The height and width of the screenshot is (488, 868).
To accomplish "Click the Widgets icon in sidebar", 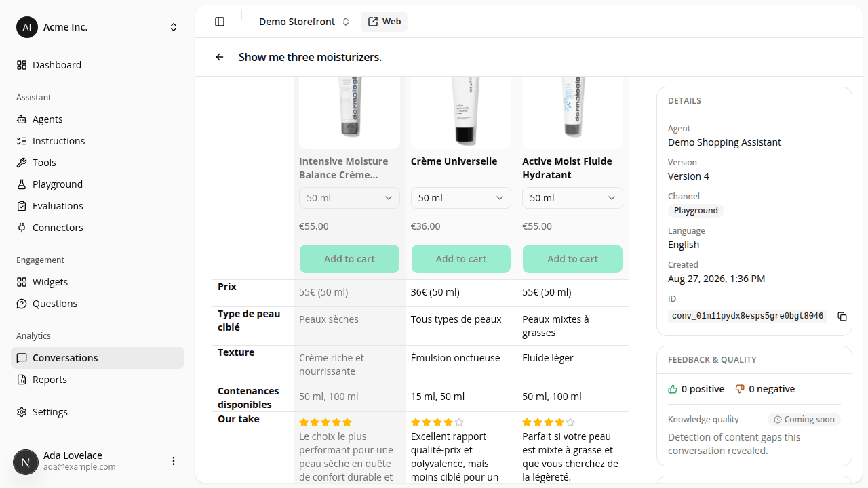I will click(x=22, y=282).
